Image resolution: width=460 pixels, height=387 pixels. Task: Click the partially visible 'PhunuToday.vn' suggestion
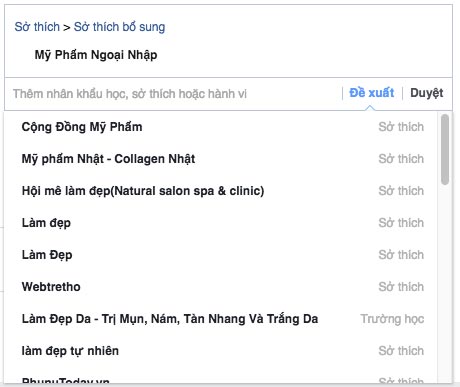(221, 376)
